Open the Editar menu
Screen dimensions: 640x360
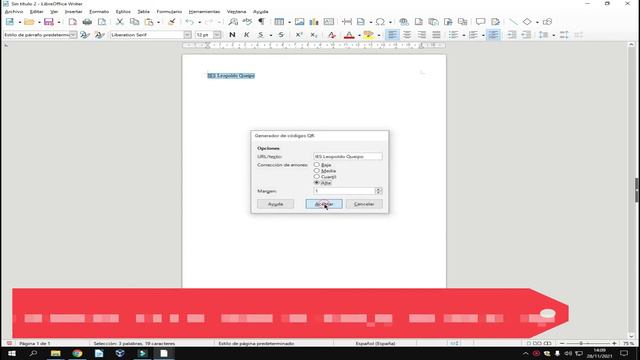click(37, 12)
